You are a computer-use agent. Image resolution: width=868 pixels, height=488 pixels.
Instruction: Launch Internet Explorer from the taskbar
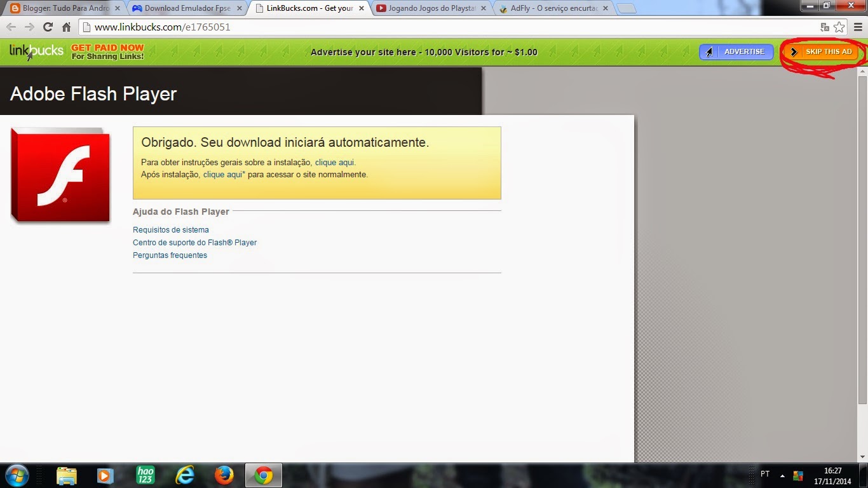[x=185, y=475]
